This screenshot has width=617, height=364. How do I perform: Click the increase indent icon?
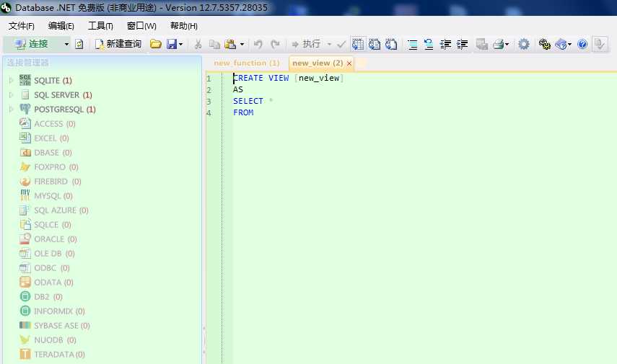(x=463, y=45)
